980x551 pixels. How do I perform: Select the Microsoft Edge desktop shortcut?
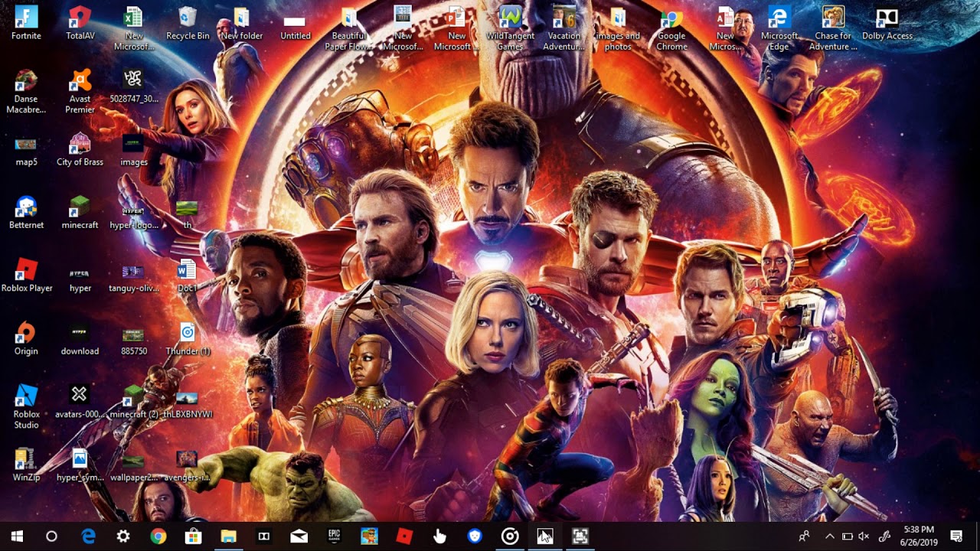(779, 28)
